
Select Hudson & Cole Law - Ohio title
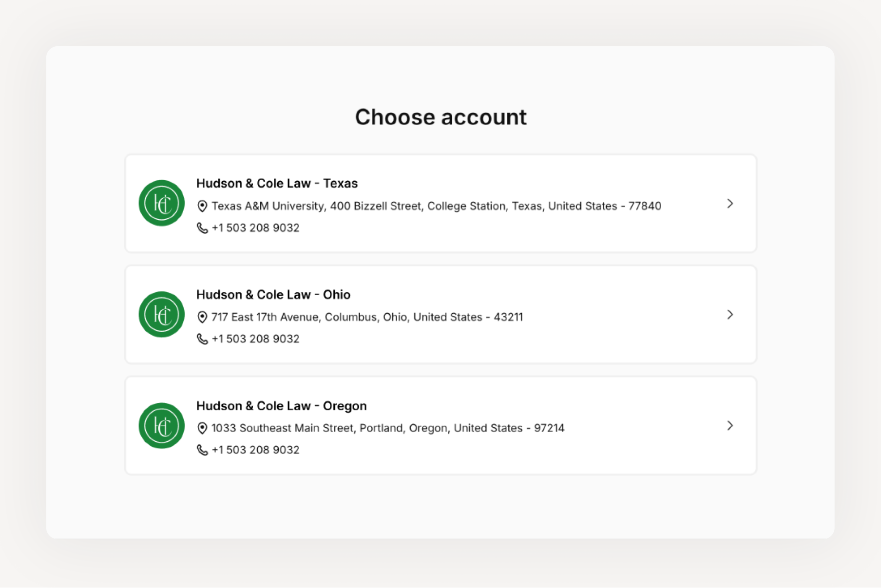coord(273,295)
